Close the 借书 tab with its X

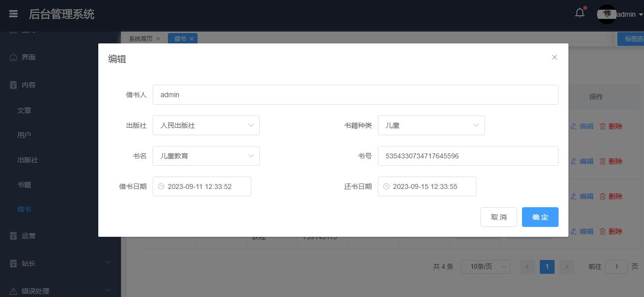coord(192,39)
